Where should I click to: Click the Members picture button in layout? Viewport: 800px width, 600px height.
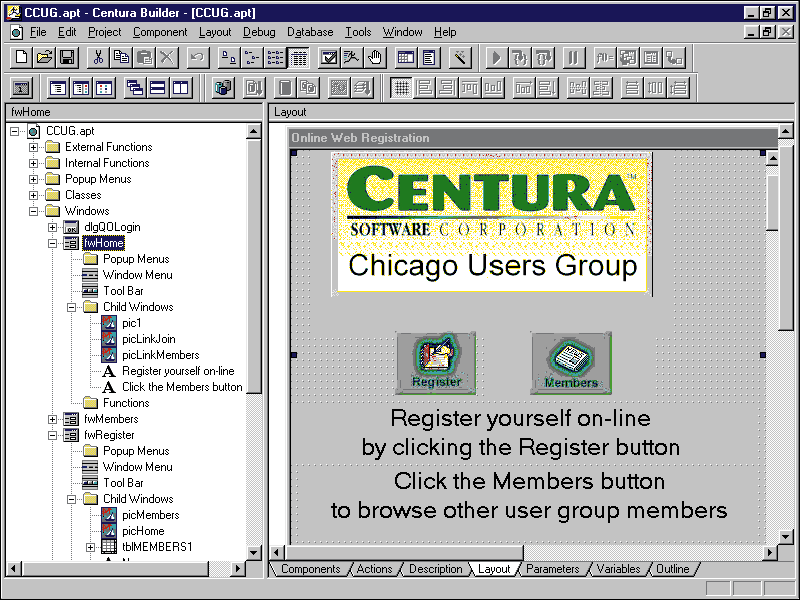click(571, 363)
